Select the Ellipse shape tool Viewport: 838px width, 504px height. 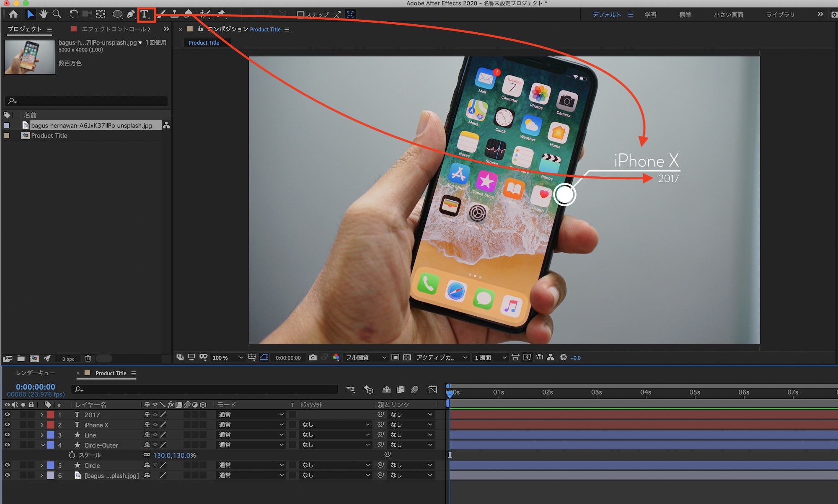click(117, 14)
